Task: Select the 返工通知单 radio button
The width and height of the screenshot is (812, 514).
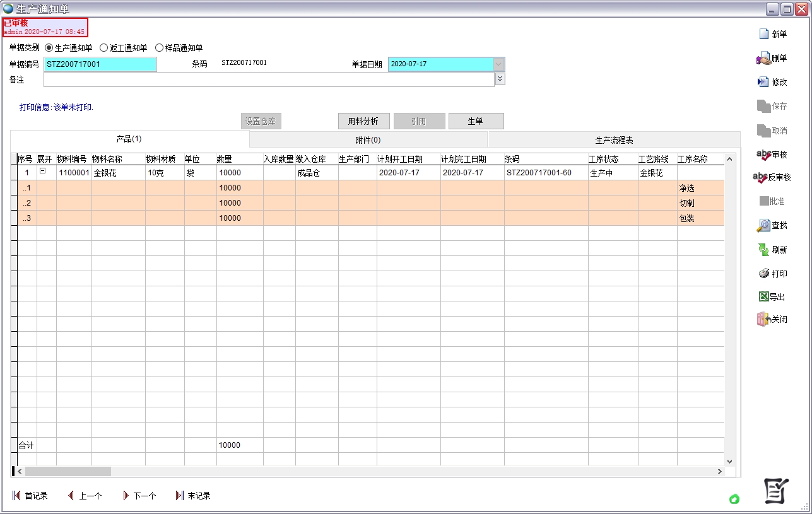Action: tap(104, 48)
